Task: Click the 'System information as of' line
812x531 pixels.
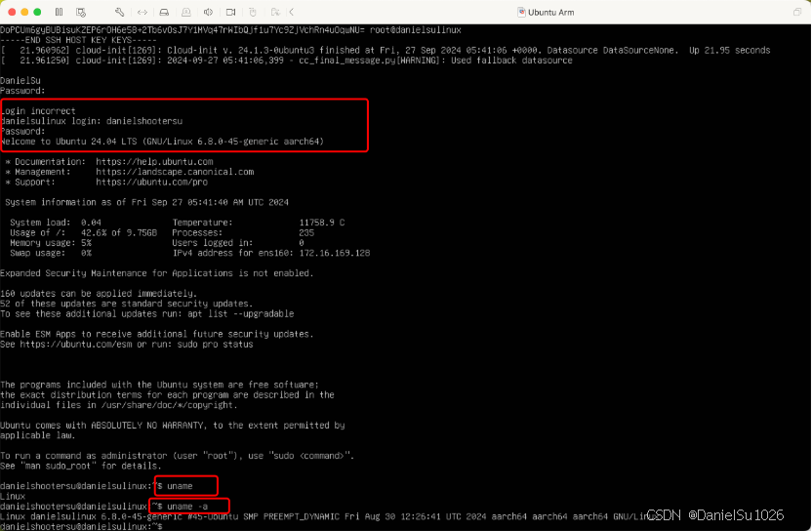Action: [x=146, y=203]
